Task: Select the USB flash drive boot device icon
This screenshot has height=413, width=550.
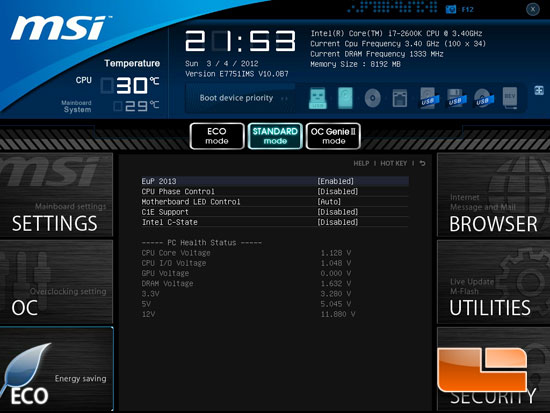Action: (318, 98)
